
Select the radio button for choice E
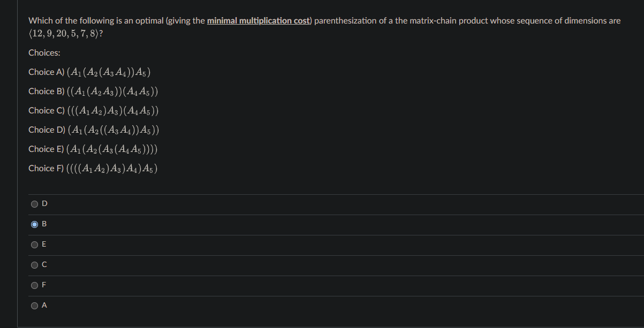point(34,244)
